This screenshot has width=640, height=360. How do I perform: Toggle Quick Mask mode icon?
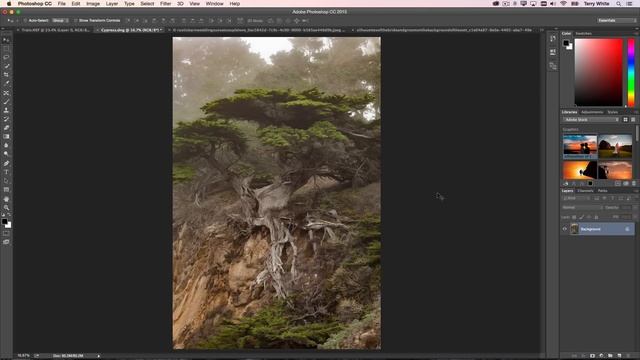[6, 233]
